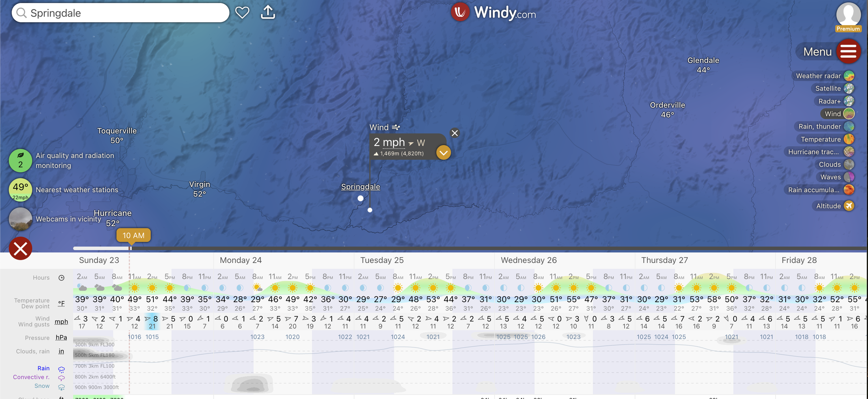This screenshot has width=868, height=399.
Task: Toggle temperature unit °F
Action: (x=61, y=303)
